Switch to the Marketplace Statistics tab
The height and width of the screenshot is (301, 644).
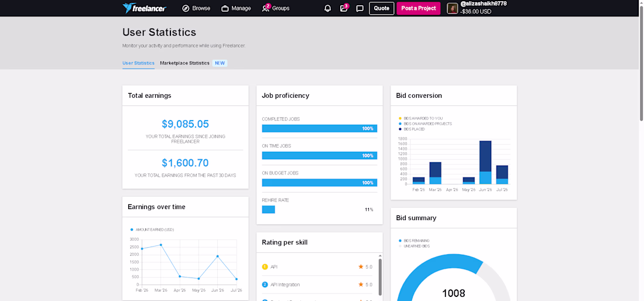[185, 63]
